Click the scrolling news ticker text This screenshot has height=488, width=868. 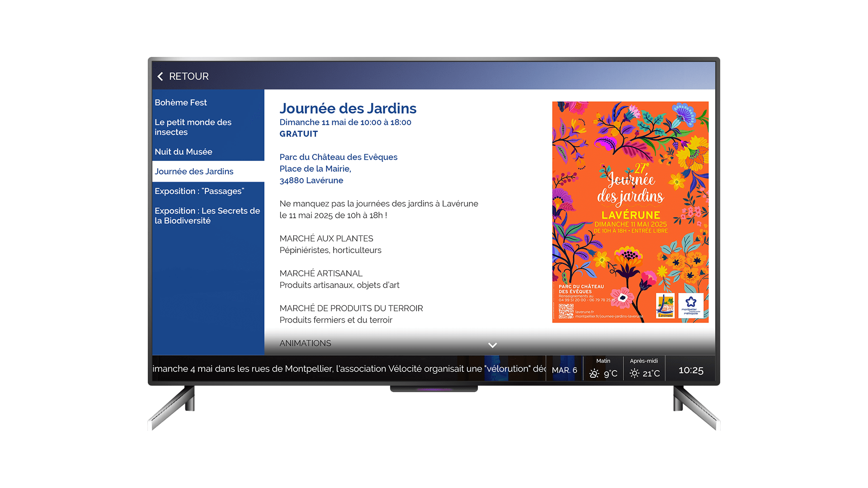(349, 369)
